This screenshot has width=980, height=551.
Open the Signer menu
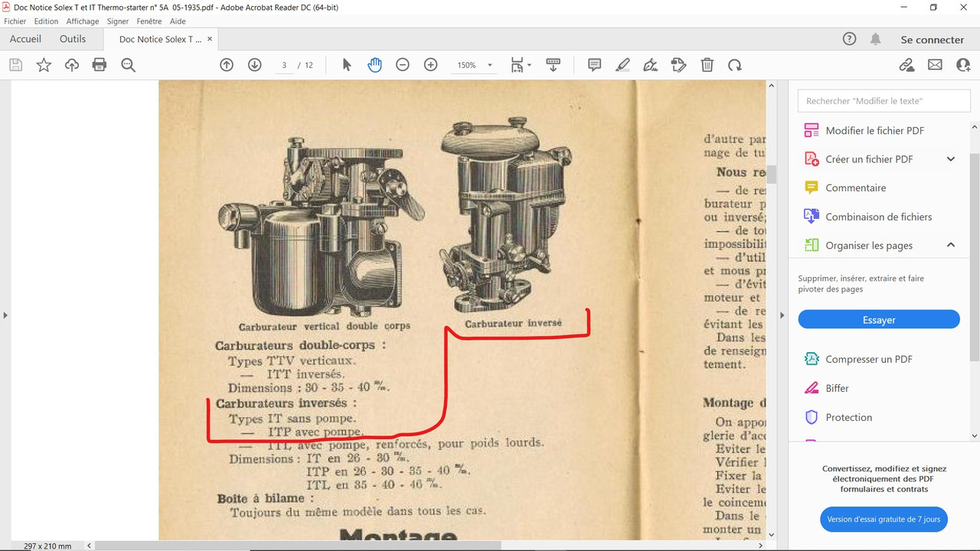[x=118, y=21]
